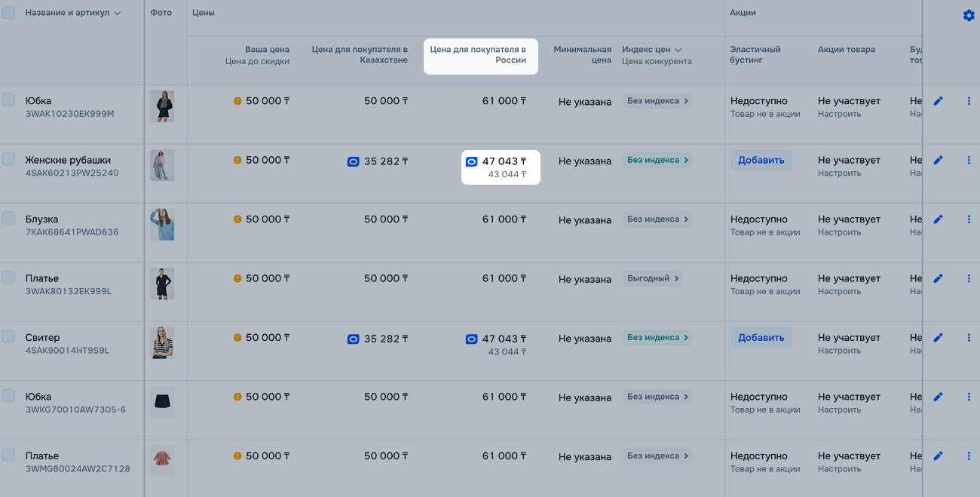Click pencil edit icon for Платье 3WMG80024AW2C7128
The image size is (980, 497).
point(938,456)
